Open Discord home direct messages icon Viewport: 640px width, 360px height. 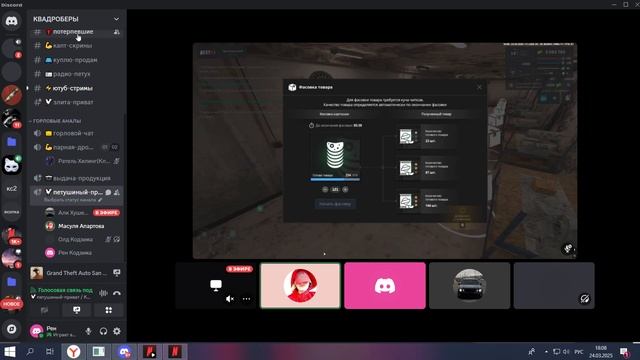coord(11,21)
